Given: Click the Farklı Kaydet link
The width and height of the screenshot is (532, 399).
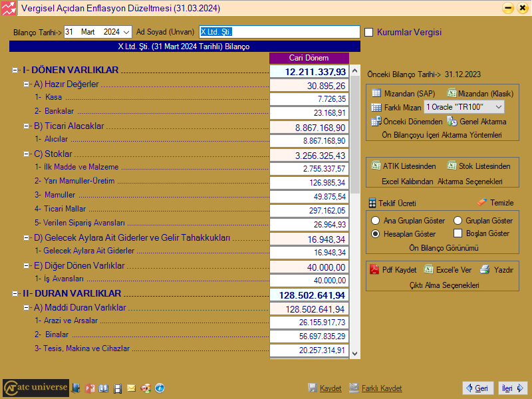Looking at the screenshot, I should click(382, 388).
